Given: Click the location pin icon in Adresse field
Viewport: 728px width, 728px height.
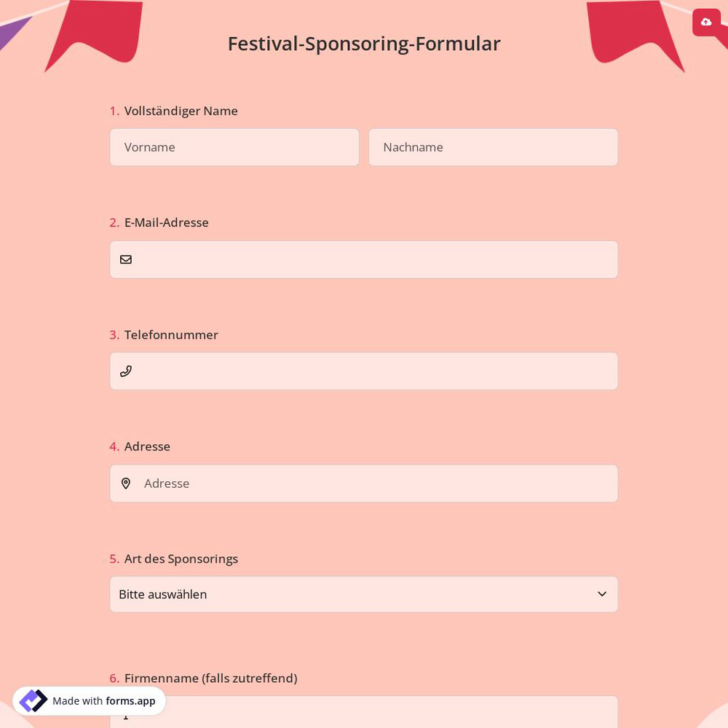Looking at the screenshot, I should coord(126,483).
